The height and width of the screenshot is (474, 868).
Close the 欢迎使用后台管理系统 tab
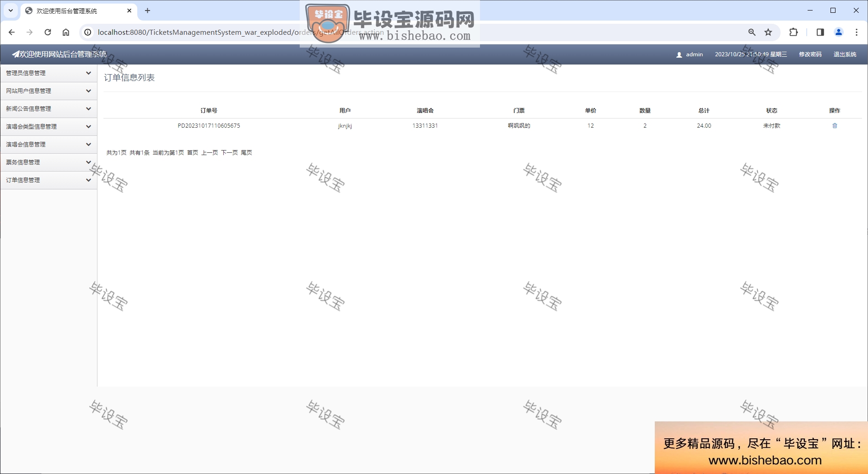tap(129, 11)
